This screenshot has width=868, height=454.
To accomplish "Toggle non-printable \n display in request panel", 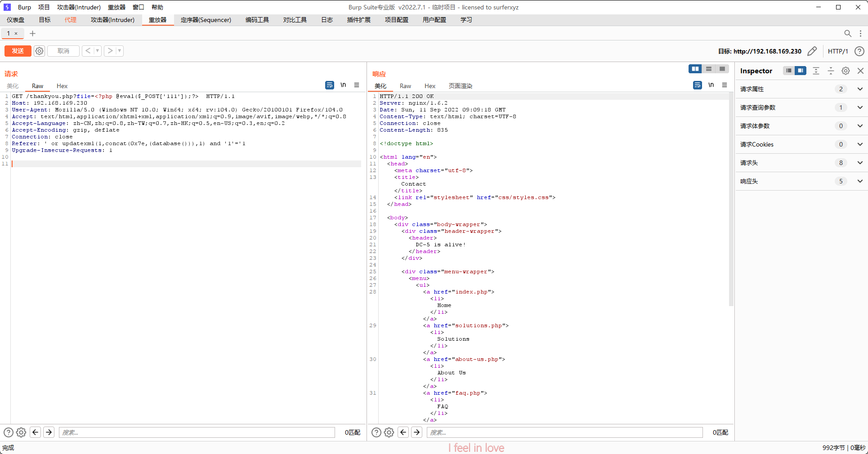I will click(x=343, y=85).
